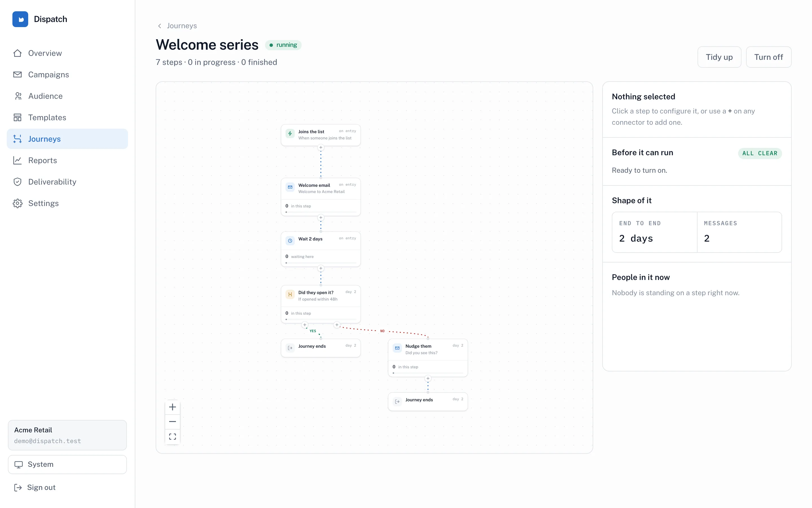Viewport: 812px width, 508px height.
Task: Select the Wait 2 days step
Action: 321,249
